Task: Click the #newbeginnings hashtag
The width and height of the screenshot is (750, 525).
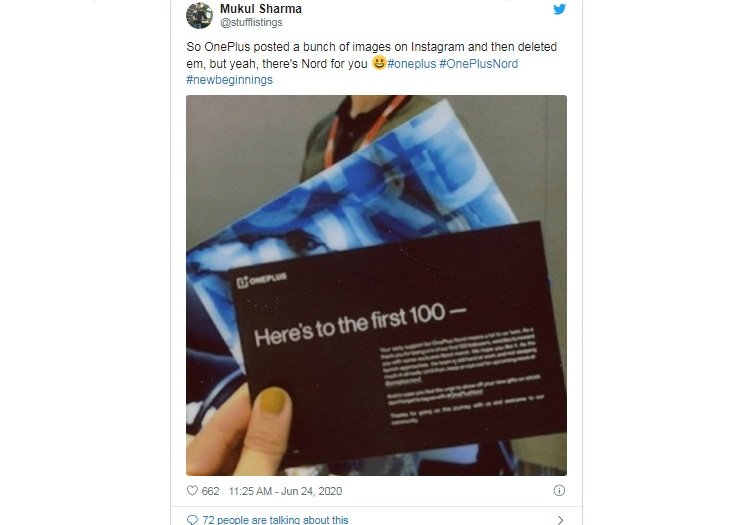Action: point(230,80)
